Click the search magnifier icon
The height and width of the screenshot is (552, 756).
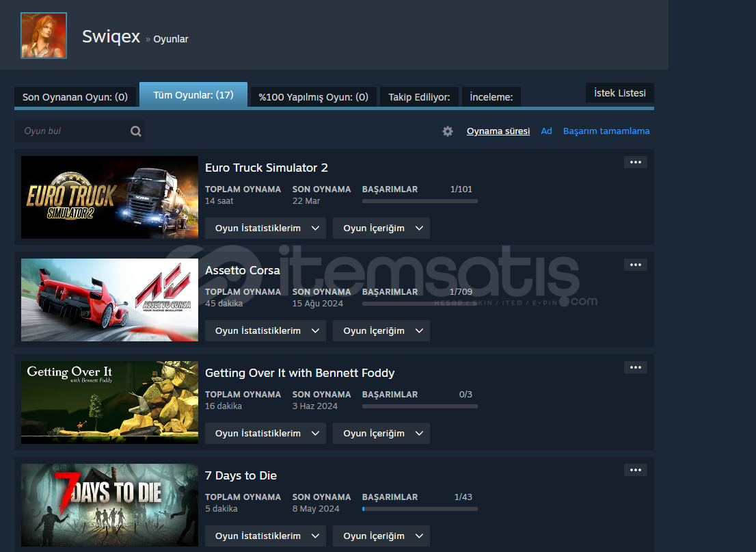click(x=136, y=131)
